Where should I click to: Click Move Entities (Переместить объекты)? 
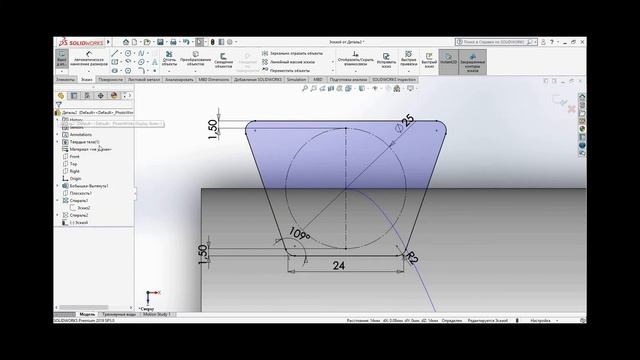tap(286, 71)
